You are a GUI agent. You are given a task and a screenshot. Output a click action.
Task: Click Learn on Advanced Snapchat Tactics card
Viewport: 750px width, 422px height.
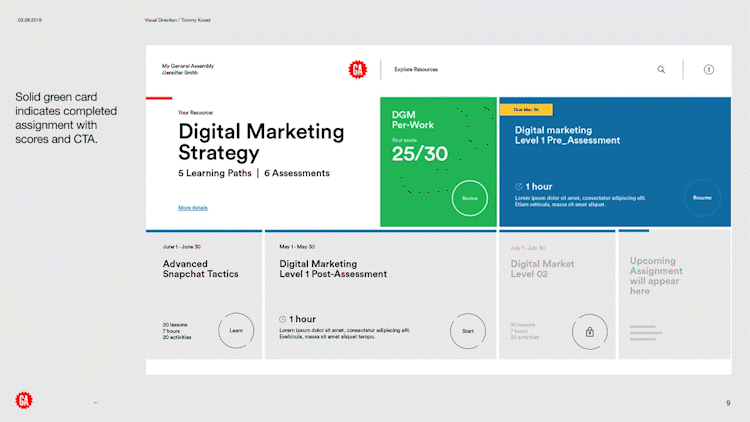[236, 331]
